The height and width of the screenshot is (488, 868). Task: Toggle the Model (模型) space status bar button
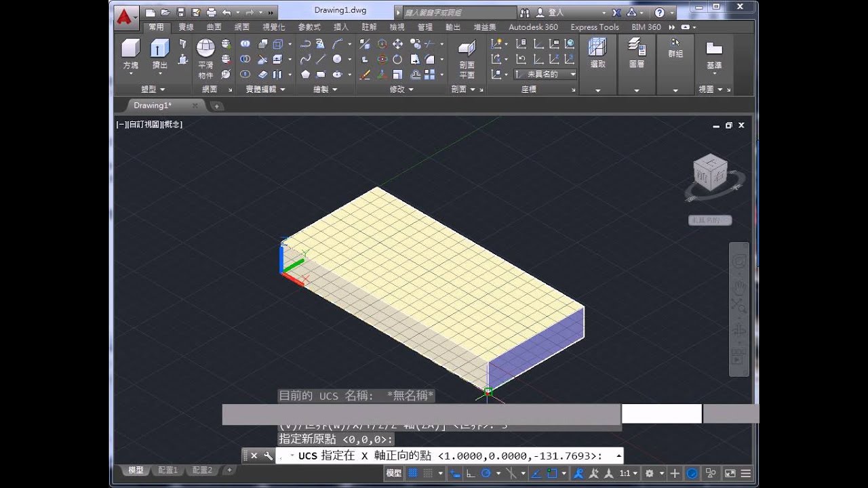click(394, 473)
